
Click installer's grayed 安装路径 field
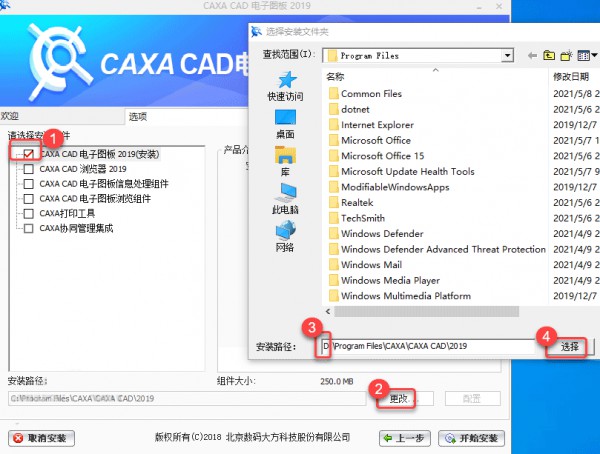[187, 398]
